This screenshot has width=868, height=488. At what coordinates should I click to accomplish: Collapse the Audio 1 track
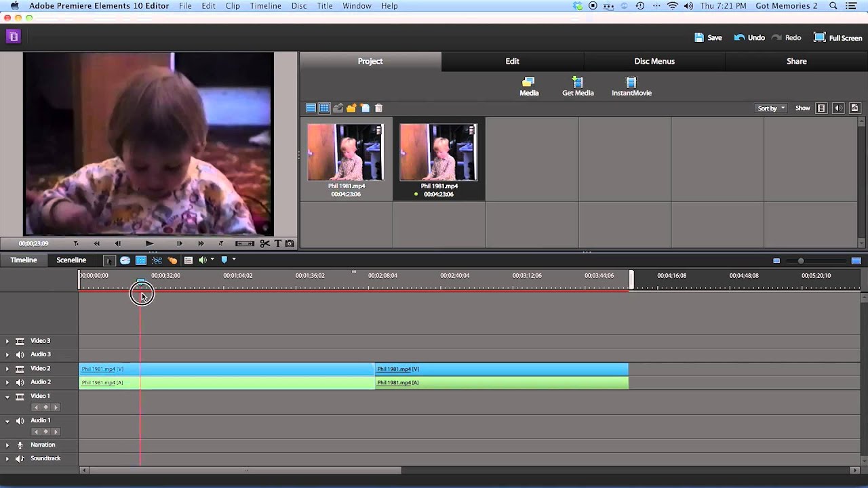[7, 421]
